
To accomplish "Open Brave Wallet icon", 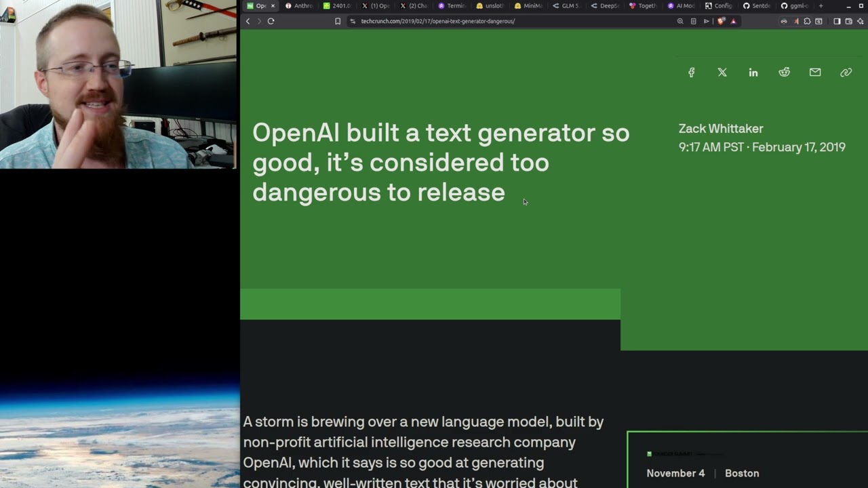I will [x=848, y=21].
